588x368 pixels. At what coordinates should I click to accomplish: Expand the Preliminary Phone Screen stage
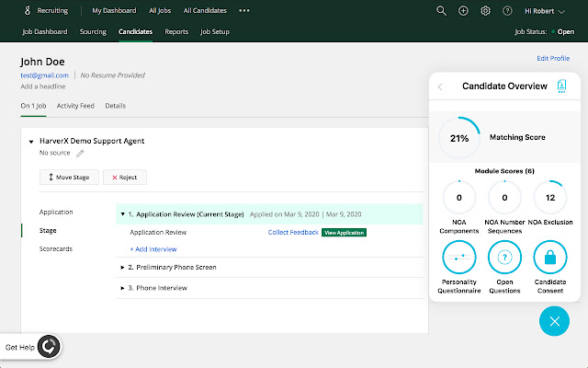point(123,268)
